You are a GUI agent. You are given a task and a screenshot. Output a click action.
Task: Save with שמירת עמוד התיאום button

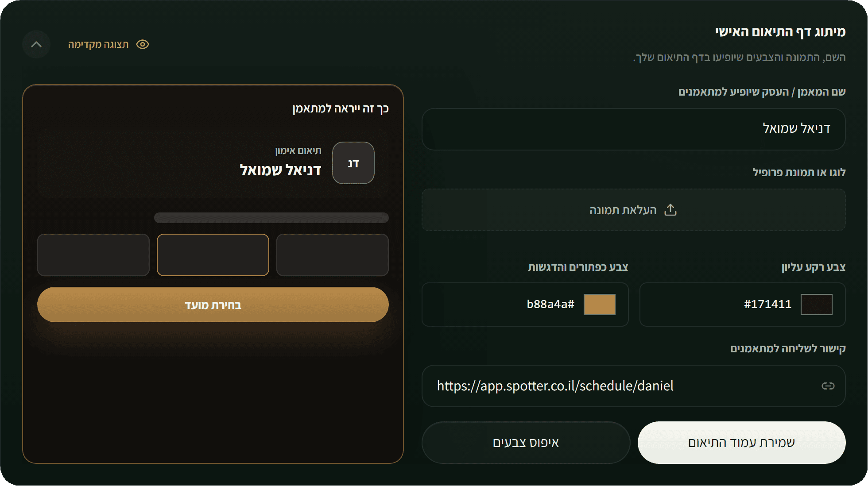coord(741,443)
